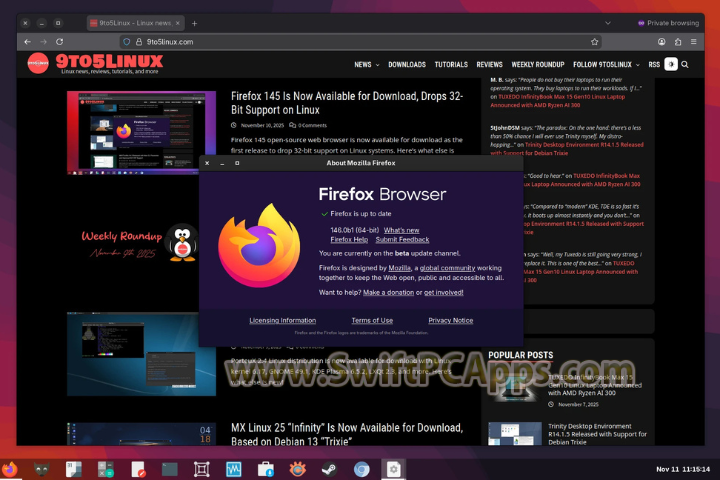The height and width of the screenshot is (480, 720).
Task: Open the software store bag icon
Action: coord(265,469)
